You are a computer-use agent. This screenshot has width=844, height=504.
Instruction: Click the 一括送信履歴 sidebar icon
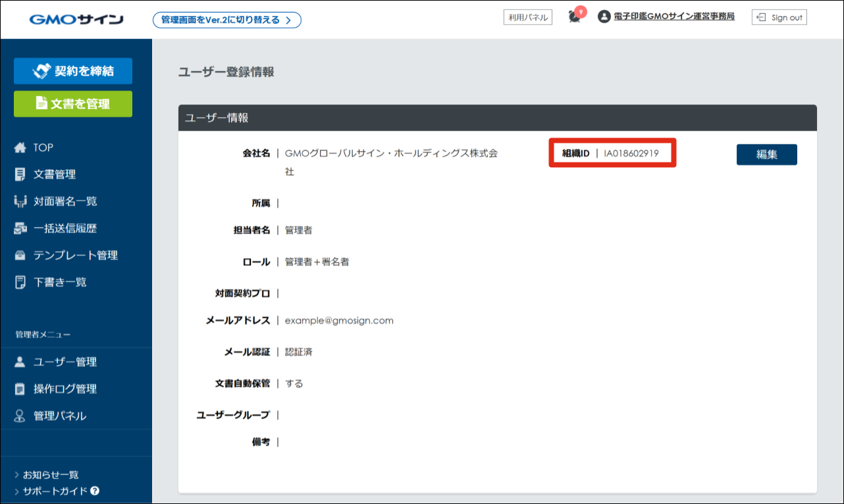point(20,228)
